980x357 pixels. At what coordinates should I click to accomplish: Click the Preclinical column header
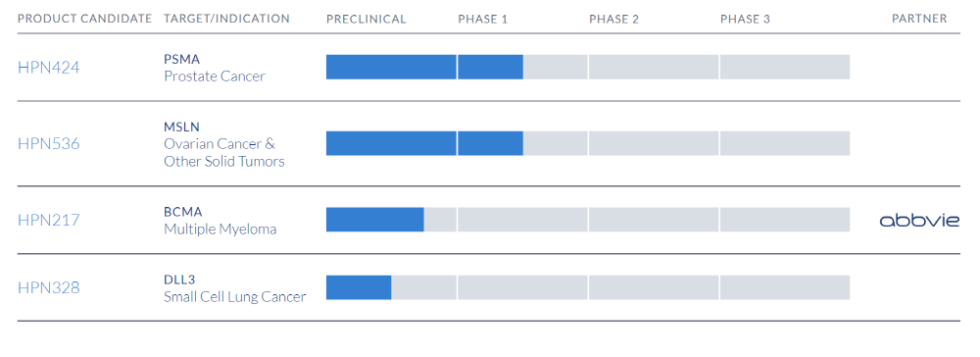(367, 19)
